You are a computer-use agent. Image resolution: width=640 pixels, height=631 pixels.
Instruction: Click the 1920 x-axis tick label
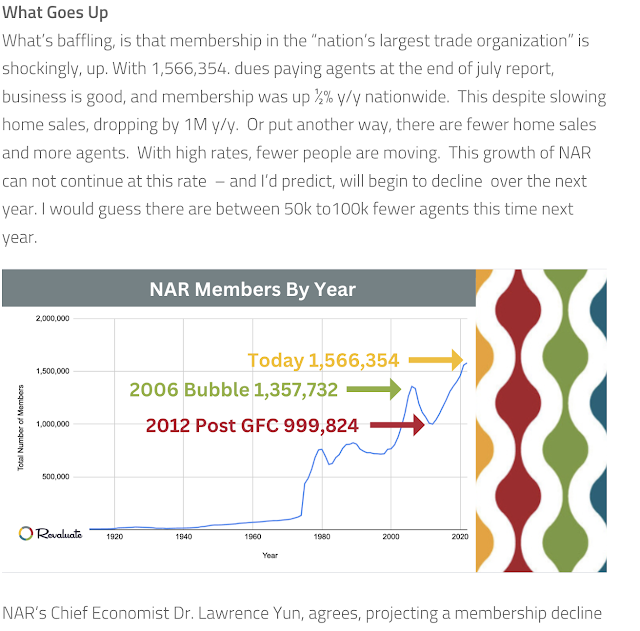[114, 536]
